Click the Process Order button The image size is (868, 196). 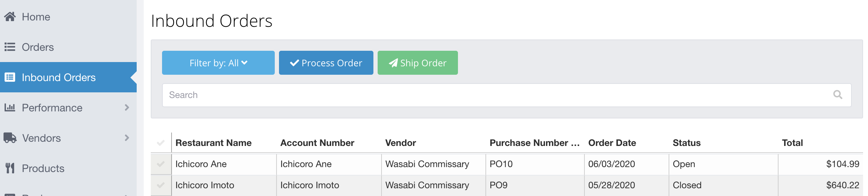pyautogui.click(x=326, y=63)
